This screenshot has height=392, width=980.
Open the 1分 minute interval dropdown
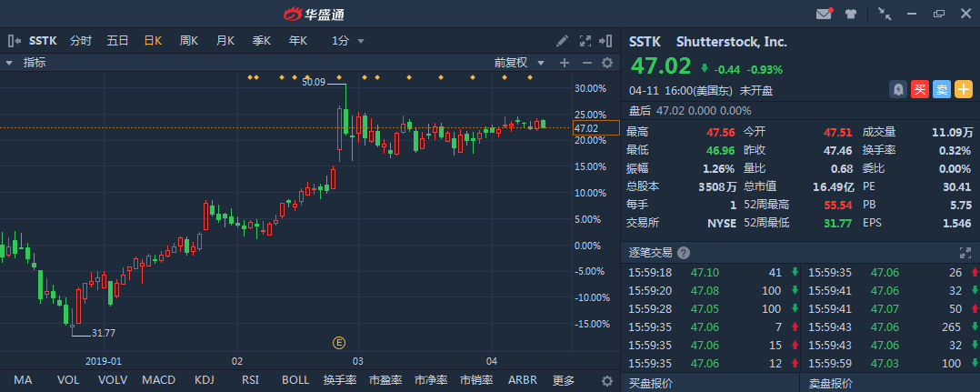pos(348,41)
